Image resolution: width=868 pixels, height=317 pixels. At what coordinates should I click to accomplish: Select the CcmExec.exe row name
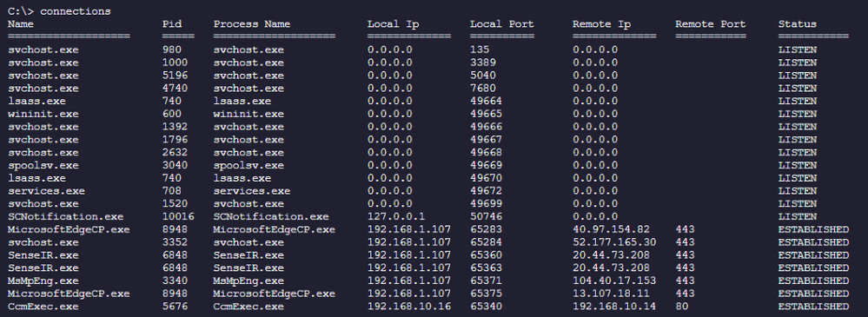tap(43, 307)
